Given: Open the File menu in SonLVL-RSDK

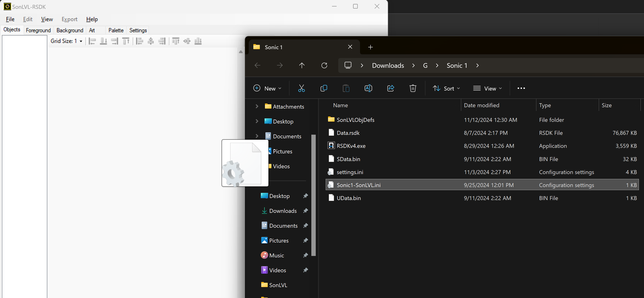Looking at the screenshot, I should [10, 19].
